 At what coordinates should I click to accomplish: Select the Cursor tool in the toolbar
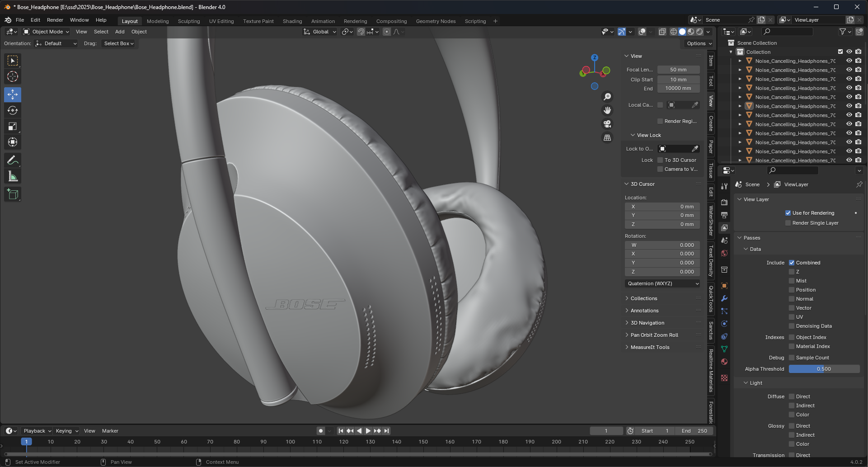[x=13, y=76]
